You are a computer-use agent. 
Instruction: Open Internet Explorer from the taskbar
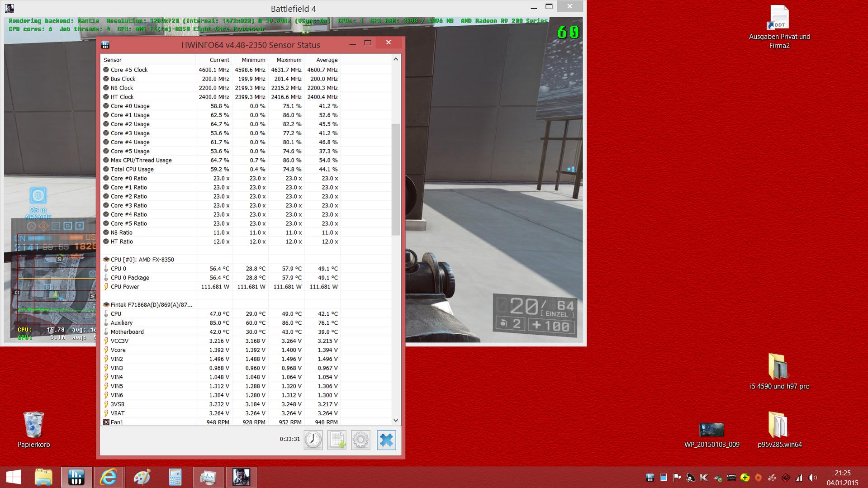(109, 477)
